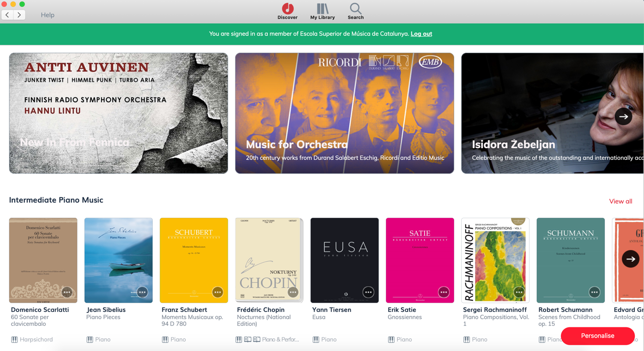
Task: Open the Isidora Žebeljan banner
Action: (x=552, y=113)
